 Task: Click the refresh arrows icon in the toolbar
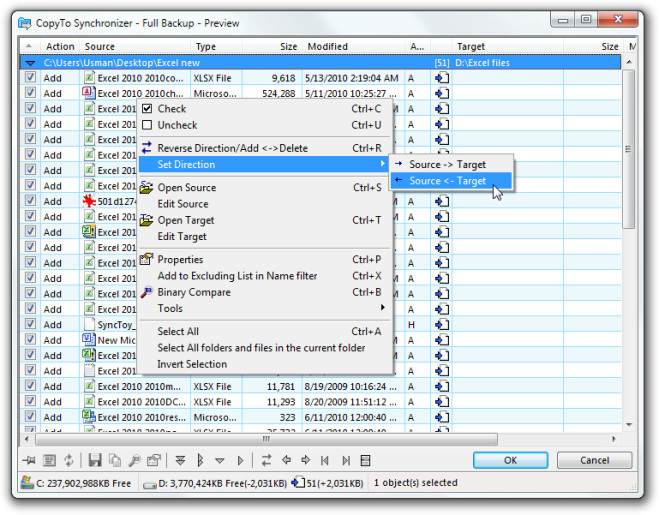(x=69, y=461)
